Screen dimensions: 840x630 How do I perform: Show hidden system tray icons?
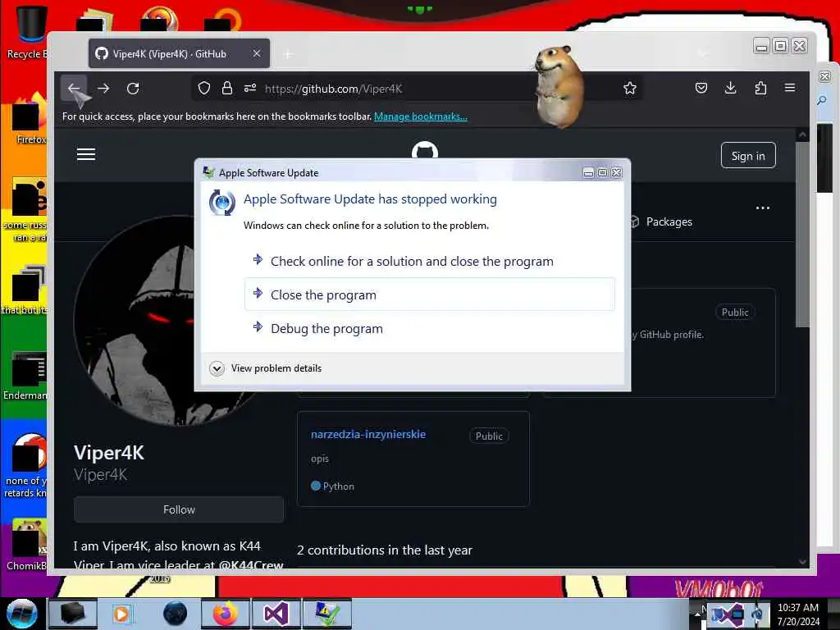pyautogui.click(x=697, y=614)
